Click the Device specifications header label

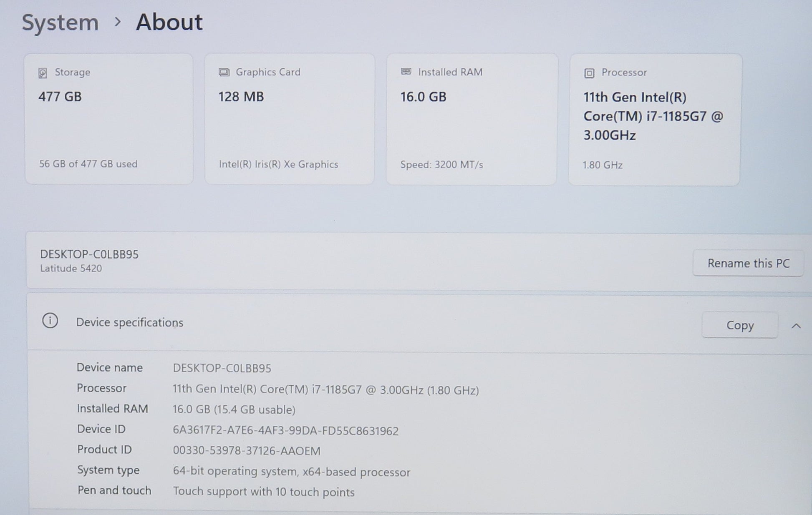pos(129,322)
